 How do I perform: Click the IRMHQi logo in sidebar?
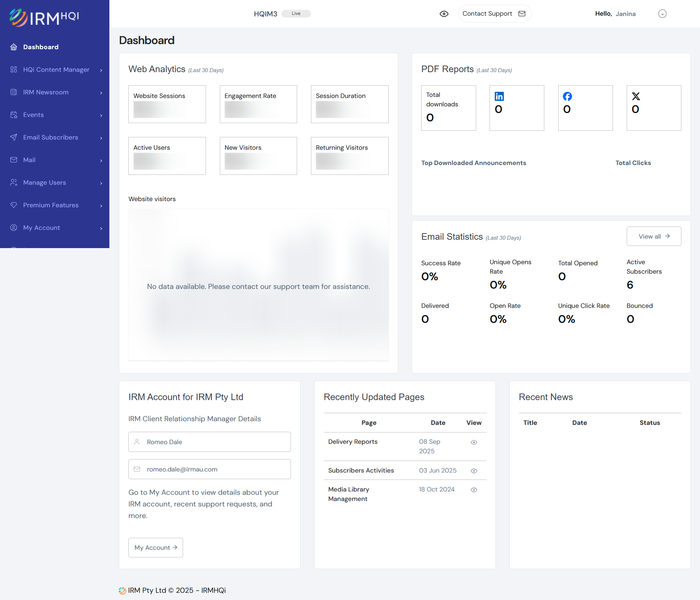click(x=44, y=17)
